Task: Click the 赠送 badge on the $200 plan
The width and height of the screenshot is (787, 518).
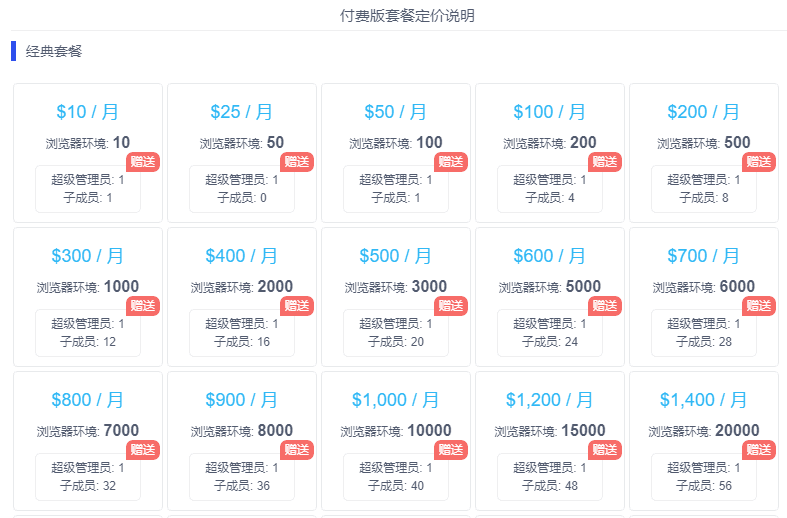Action: pos(759,162)
